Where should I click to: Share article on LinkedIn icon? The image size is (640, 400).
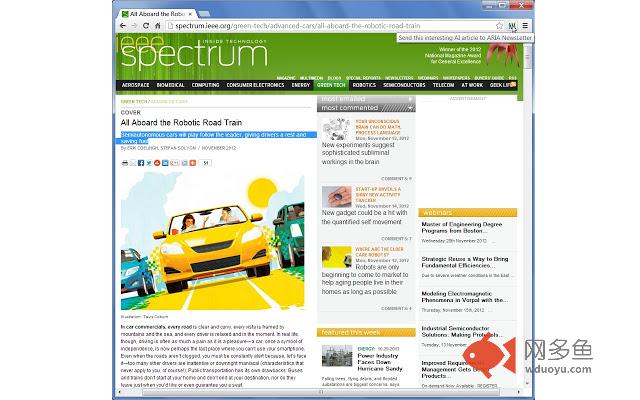pos(165,163)
